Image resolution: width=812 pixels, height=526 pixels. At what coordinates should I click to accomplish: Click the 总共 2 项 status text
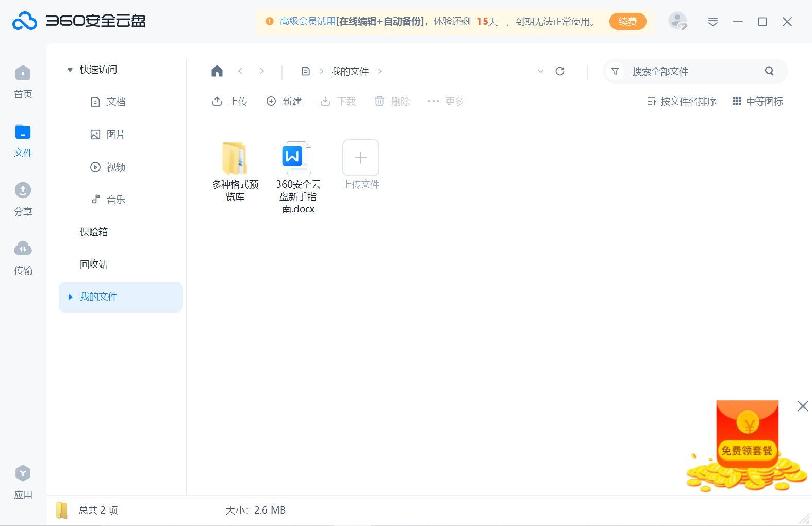pos(98,511)
